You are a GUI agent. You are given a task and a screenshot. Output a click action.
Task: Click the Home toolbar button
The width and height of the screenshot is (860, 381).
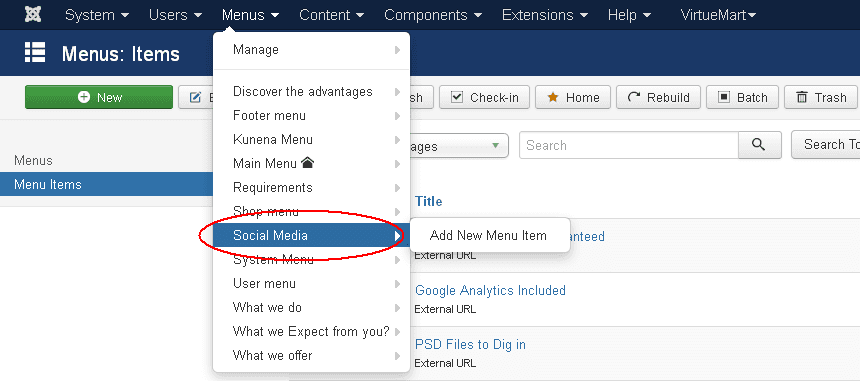573,97
